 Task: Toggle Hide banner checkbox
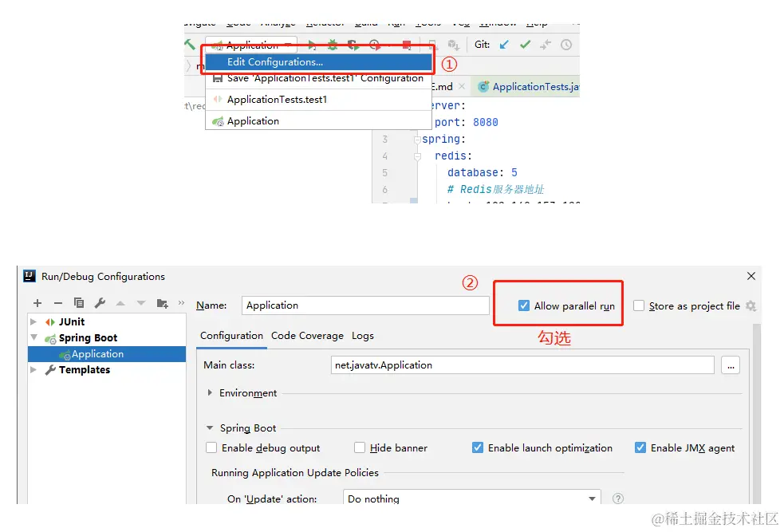(x=360, y=447)
